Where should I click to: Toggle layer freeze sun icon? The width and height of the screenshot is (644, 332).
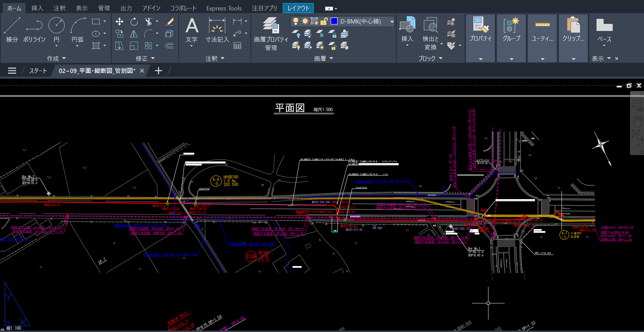click(305, 22)
